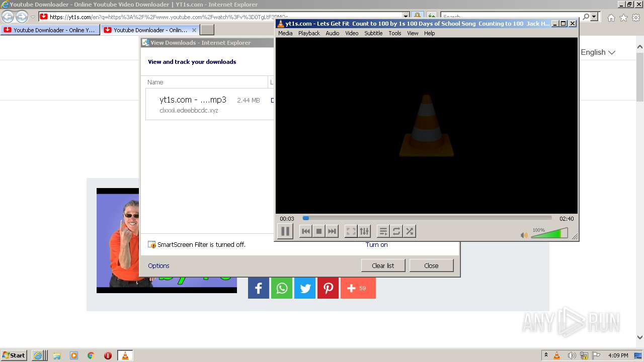Toggle the VLC playlist view

tap(383, 231)
